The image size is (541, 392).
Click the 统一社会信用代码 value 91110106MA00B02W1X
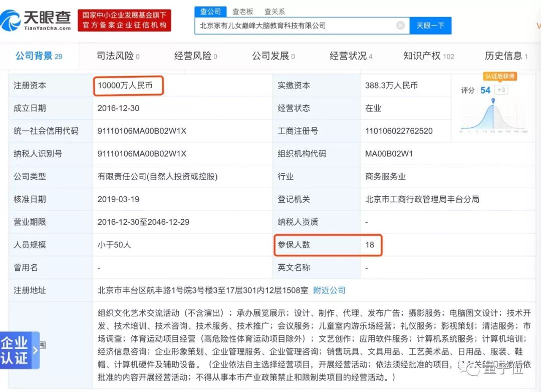pyautogui.click(x=142, y=131)
